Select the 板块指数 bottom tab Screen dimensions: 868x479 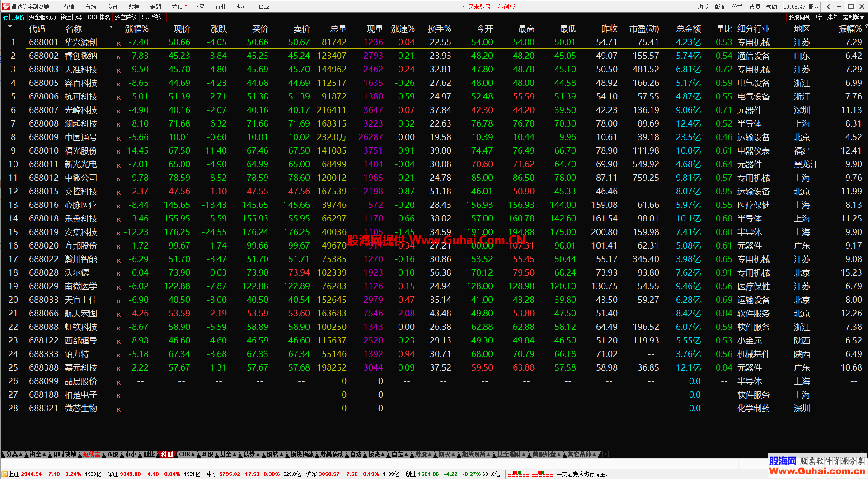pyautogui.click(x=302, y=454)
